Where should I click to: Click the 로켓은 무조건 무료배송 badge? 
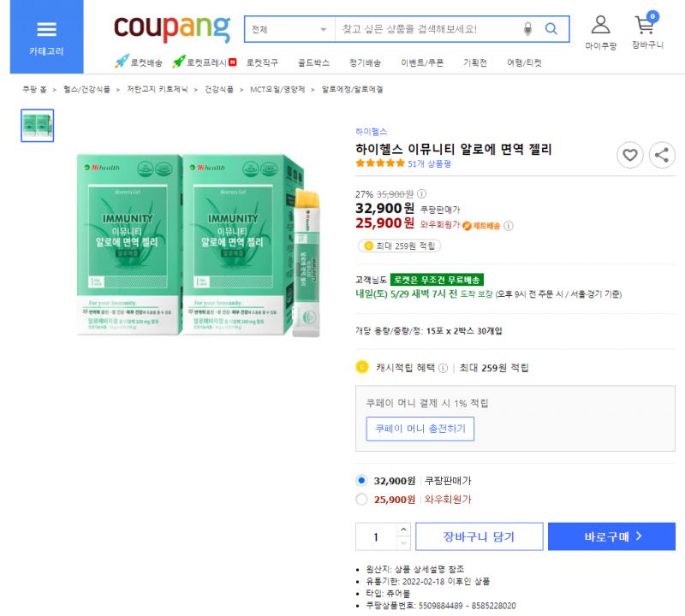pyautogui.click(x=437, y=280)
